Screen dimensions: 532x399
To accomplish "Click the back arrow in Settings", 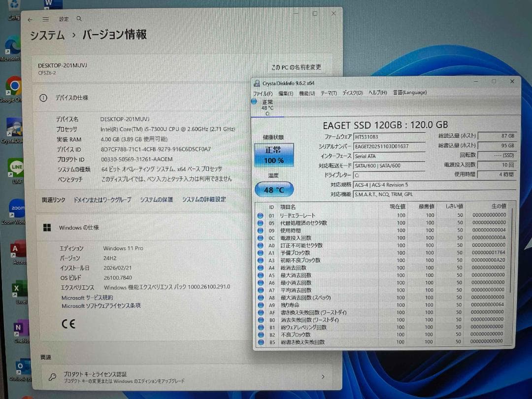I will coord(30,19).
